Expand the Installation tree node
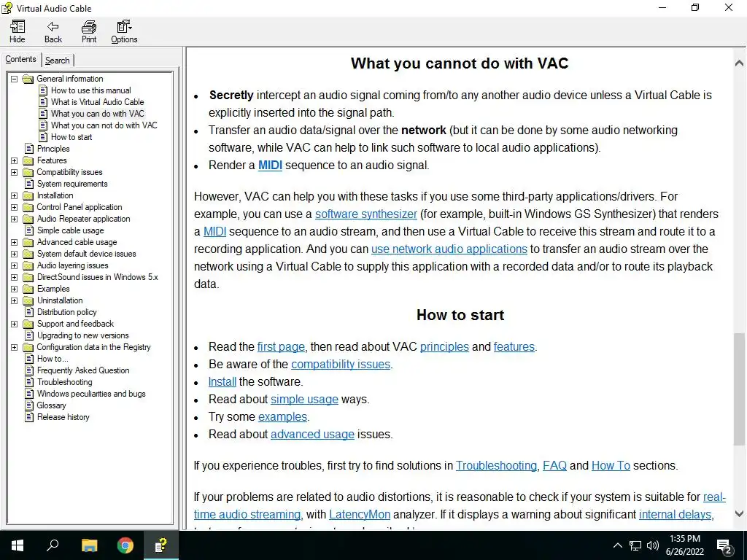The height and width of the screenshot is (560, 747). coord(15,195)
